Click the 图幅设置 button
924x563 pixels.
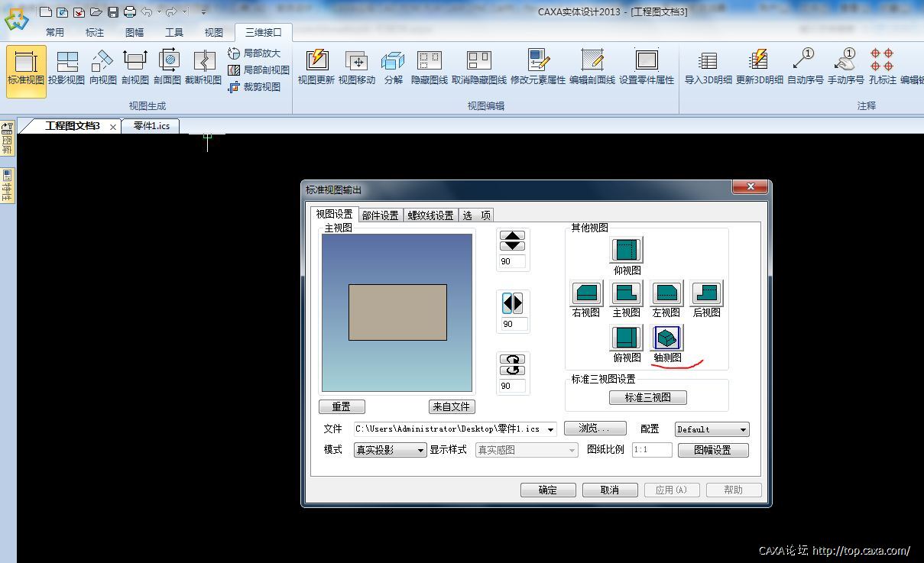(x=713, y=450)
